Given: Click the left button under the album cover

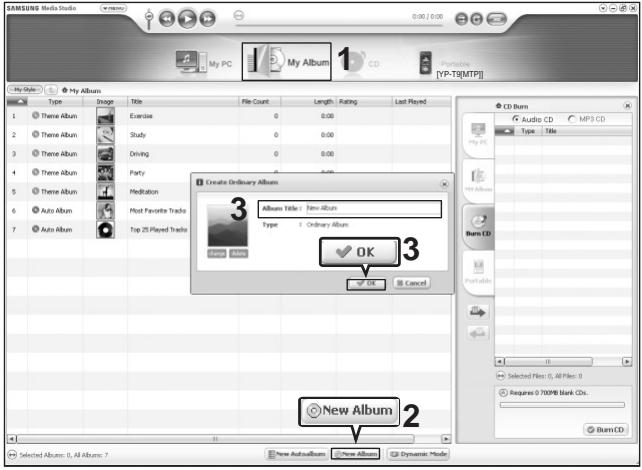Looking at the screenshot, I should pyautogui.click(x=217, y=253).
